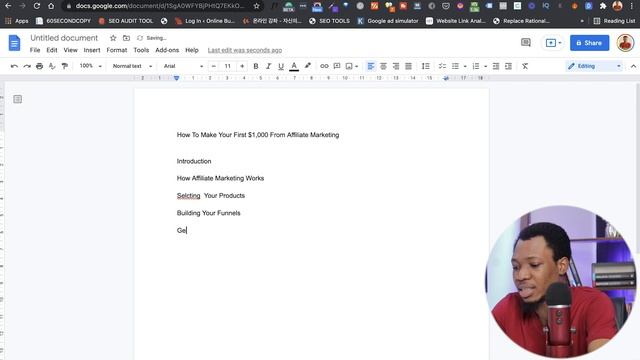The image size is (640, 360).
Task: Click the checklist icon
Action: 442,66
